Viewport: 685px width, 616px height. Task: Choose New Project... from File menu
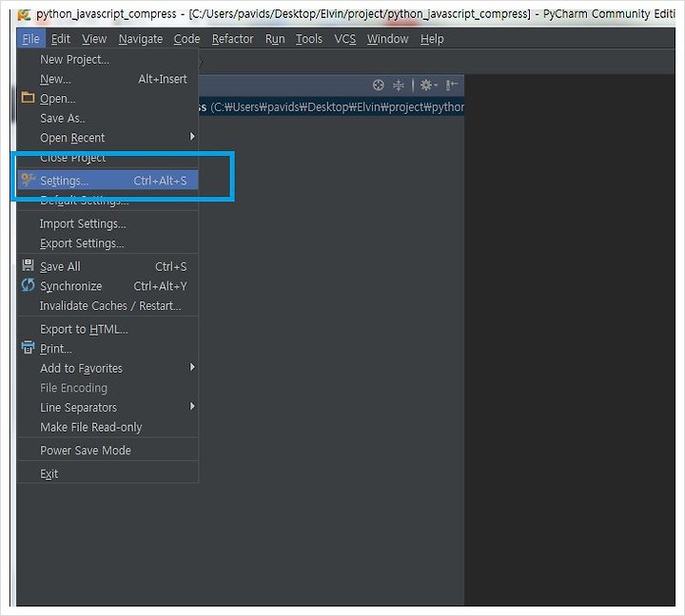click(x=108, y=59)
